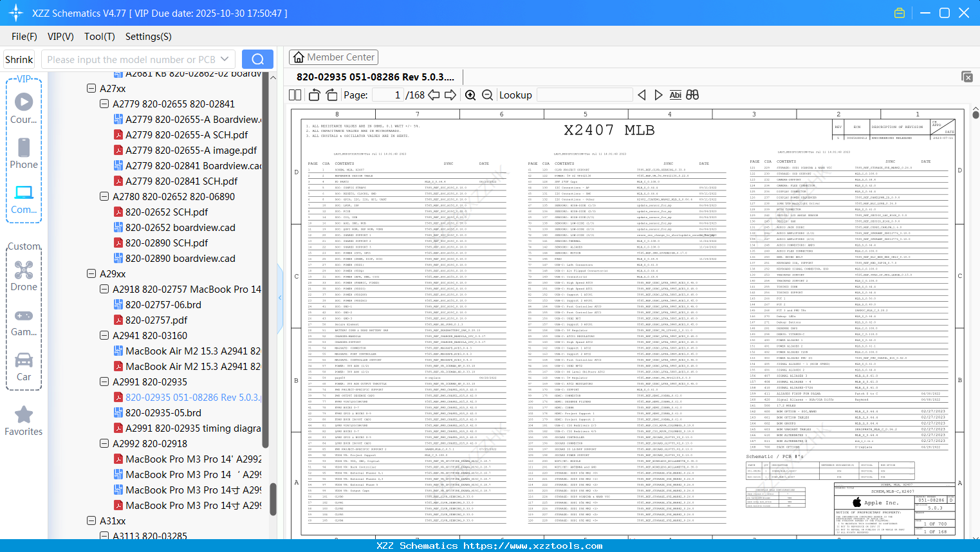Open the VIP(V) menu
This screenshot has height=552, width=980.
(x=60, y=37)
